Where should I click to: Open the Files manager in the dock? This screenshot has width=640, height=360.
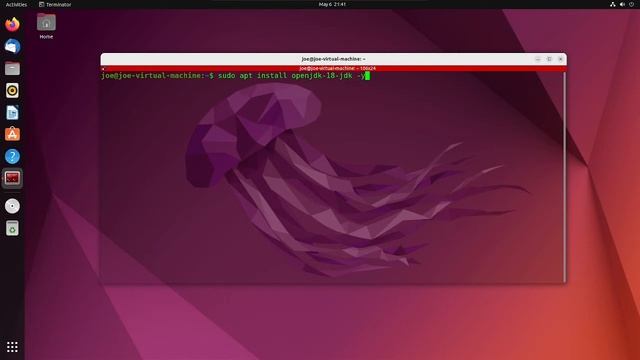(x=12, y=69)
